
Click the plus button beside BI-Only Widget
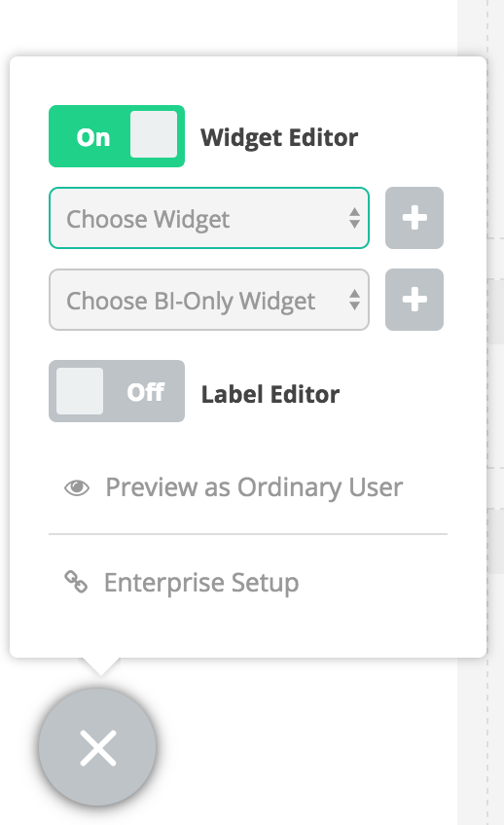point(414,300)
